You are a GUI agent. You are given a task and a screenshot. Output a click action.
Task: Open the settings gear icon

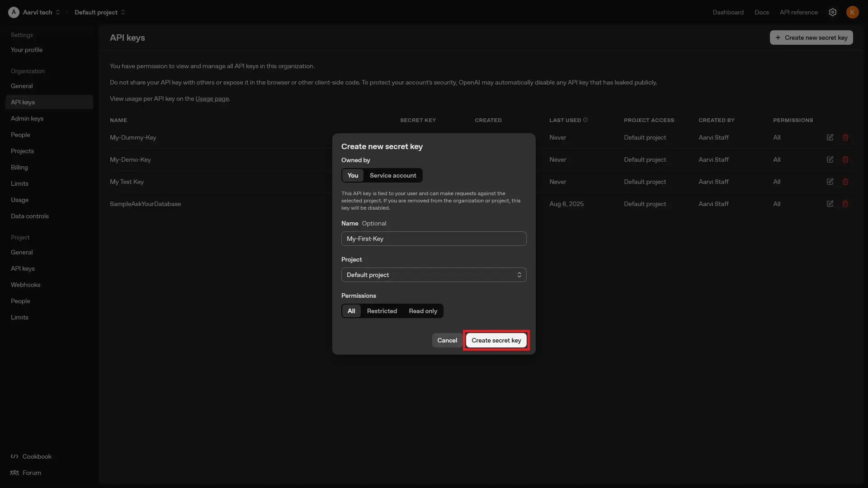(x=833, y=12)
